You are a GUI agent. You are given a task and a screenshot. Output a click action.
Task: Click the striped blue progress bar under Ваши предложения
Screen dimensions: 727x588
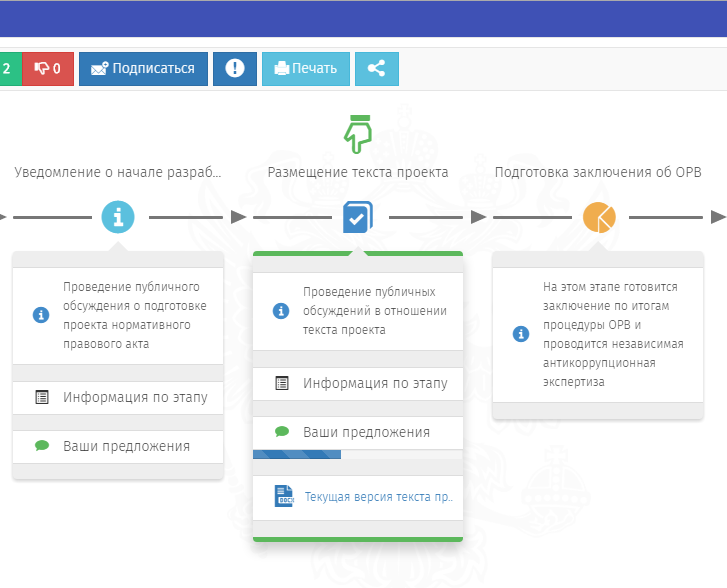[297, 454]
